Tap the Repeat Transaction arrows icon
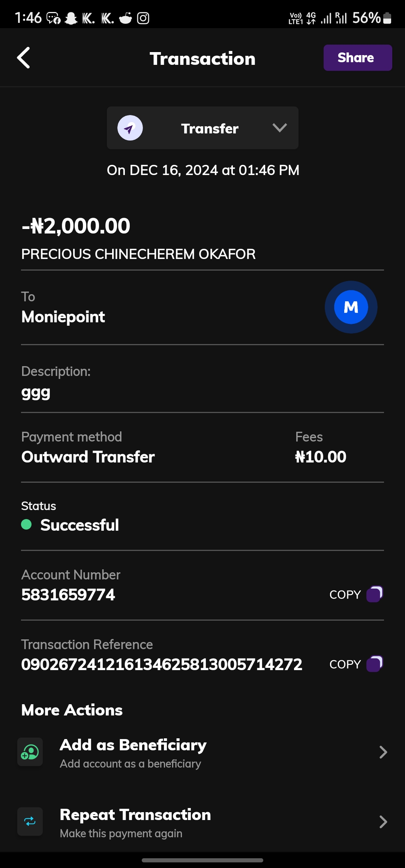 click(30, 822)
